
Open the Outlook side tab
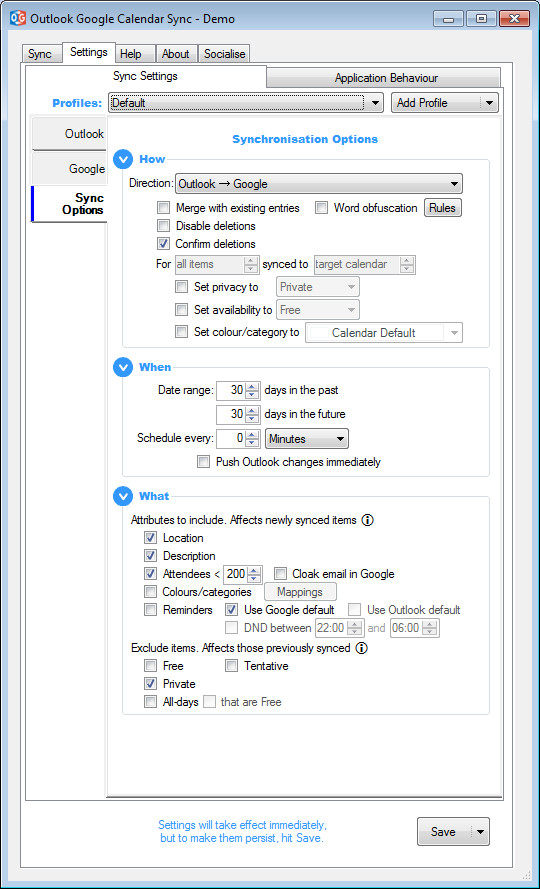point(69,134)
